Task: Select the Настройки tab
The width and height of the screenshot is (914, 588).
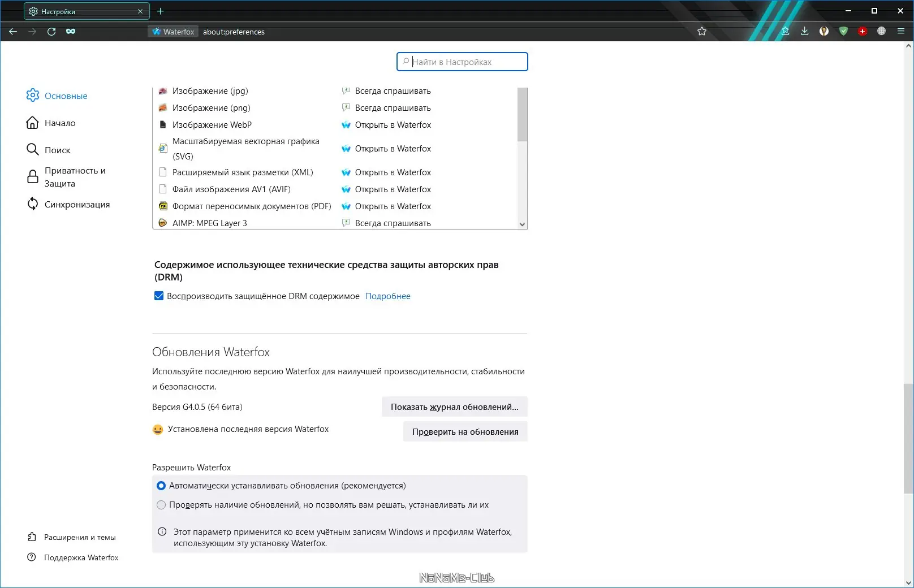Action: click(87, 11)
